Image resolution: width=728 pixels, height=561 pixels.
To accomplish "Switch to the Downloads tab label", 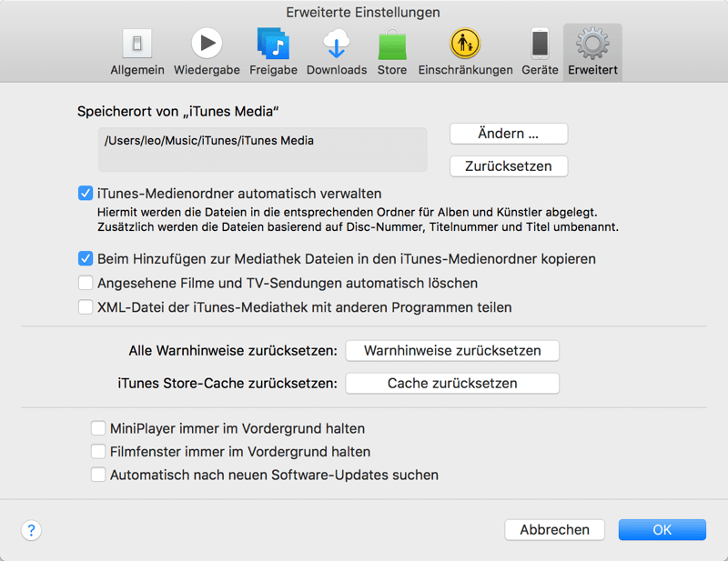I will 337,70.
